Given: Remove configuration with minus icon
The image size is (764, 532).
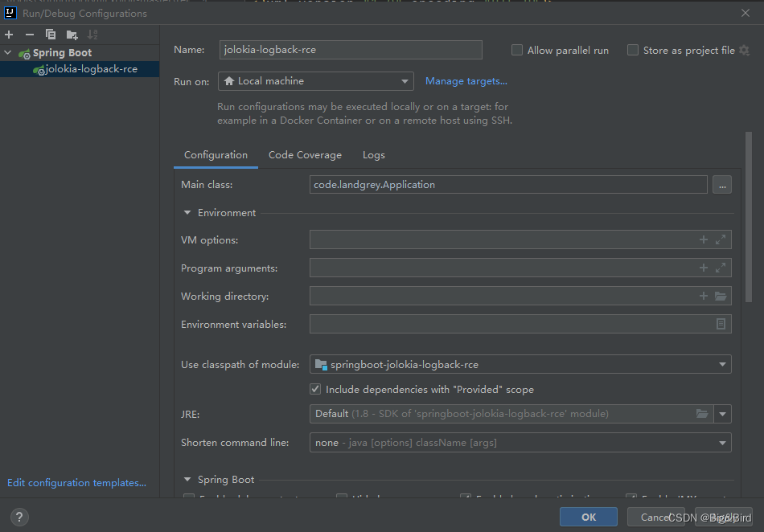Looking at the screenshot, I should [30, 35].
